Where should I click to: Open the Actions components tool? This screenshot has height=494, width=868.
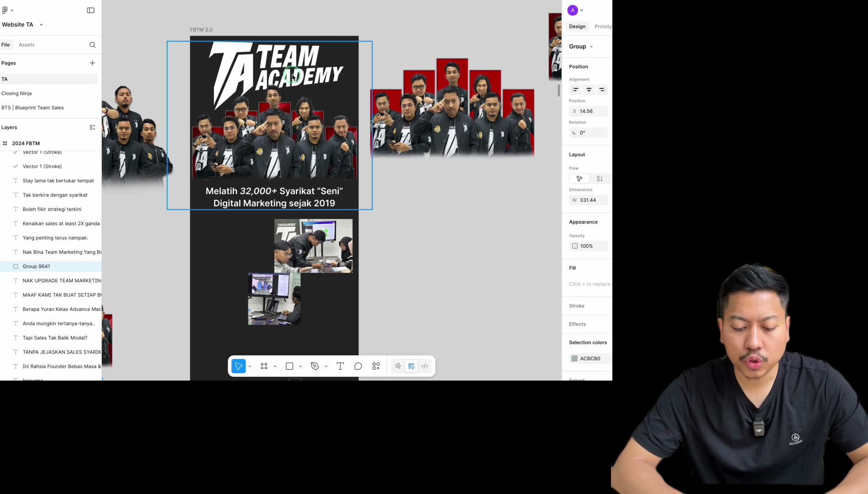pos(376,366)
